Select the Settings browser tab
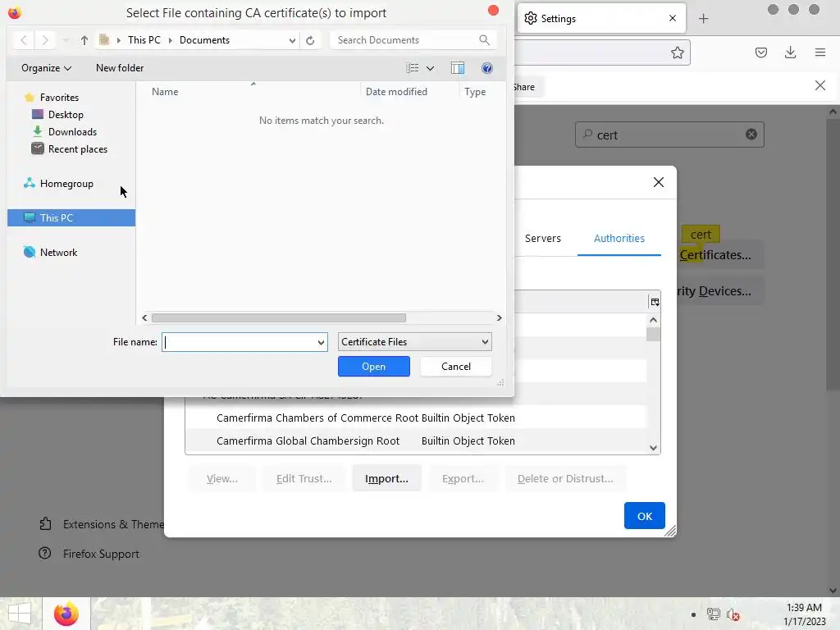The image size is (840, 630). coord(603,19)
